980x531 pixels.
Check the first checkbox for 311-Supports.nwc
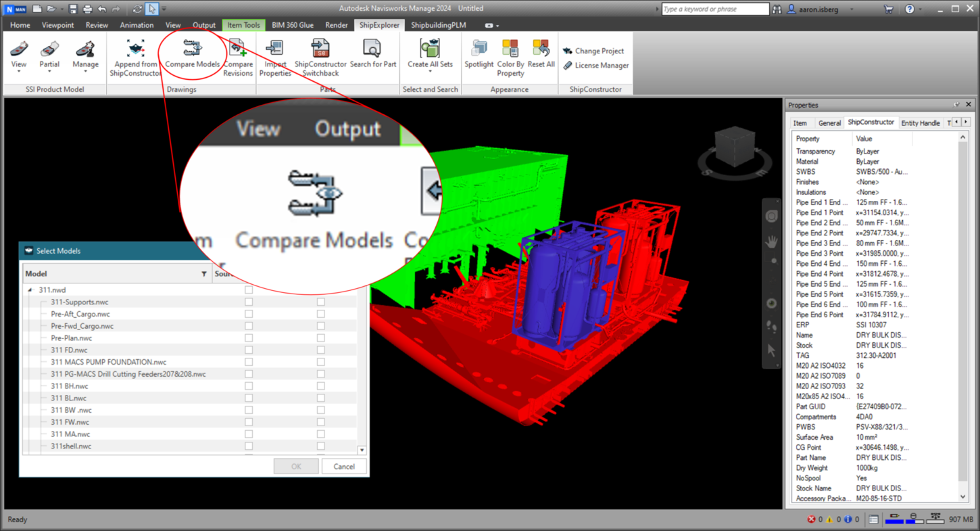pyautogui.click(x=249, y=302)
